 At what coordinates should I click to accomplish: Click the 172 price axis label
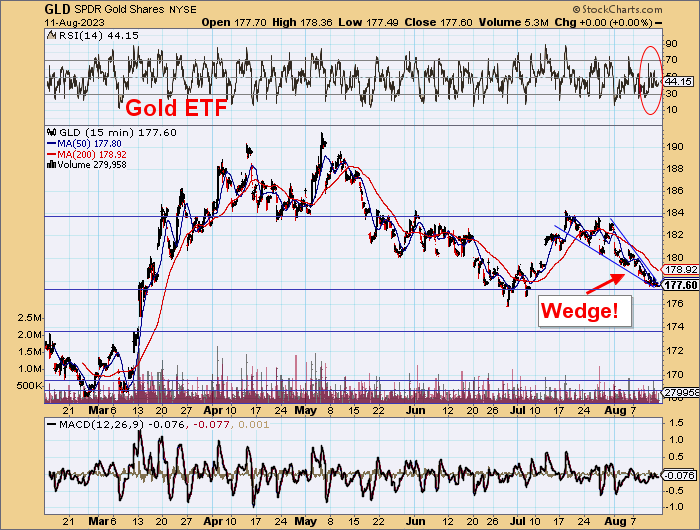[x=675, y=351]
